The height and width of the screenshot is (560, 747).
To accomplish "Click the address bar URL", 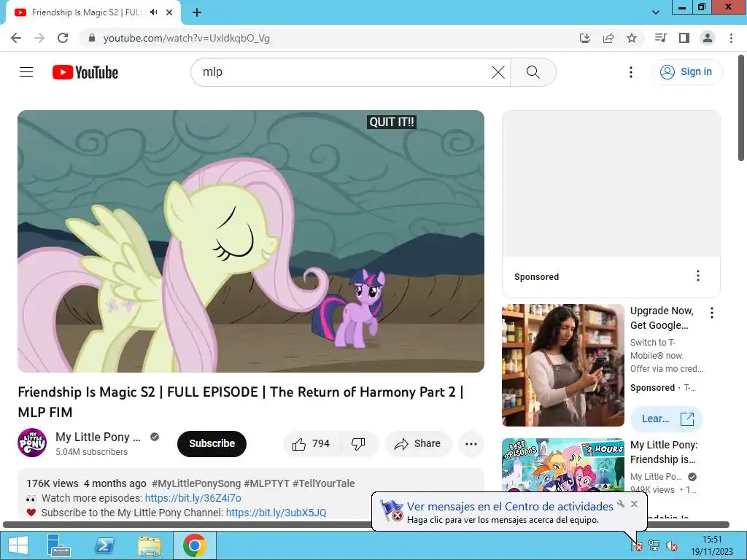I will pyautogui.click(x=186, y=38).
